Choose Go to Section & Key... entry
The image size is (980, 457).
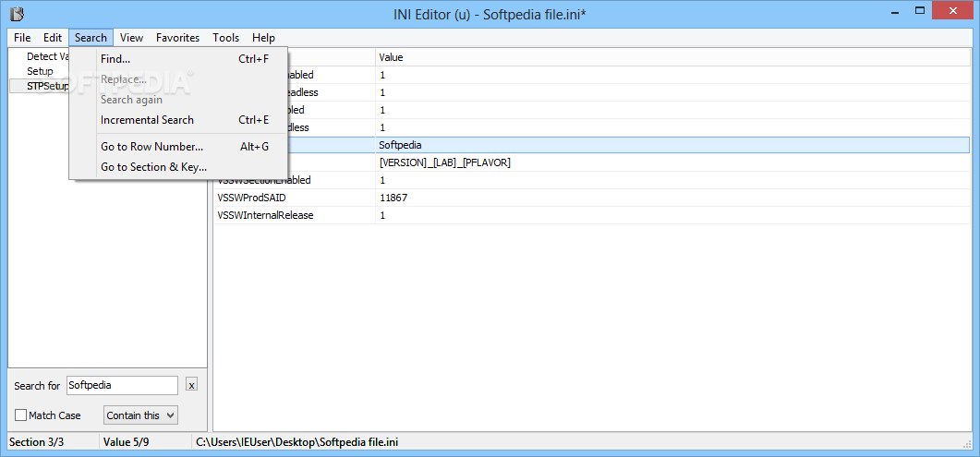tap(178, 167)
